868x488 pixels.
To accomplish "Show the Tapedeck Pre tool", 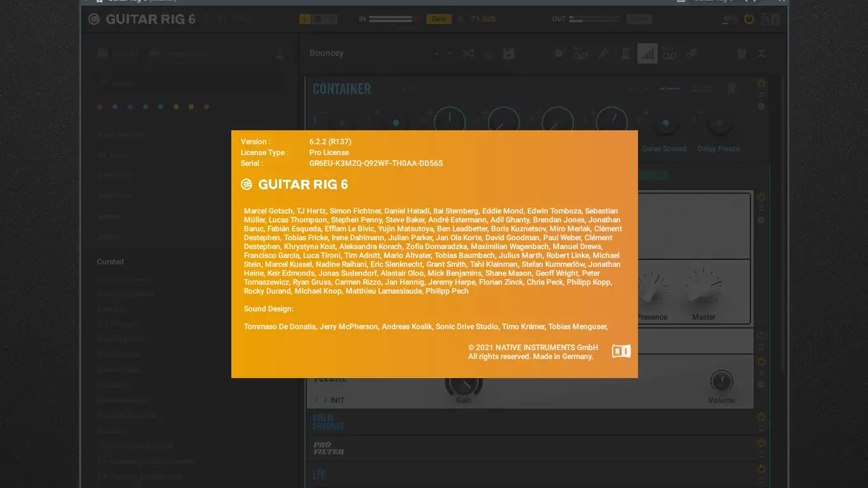I will pos(580,53).
